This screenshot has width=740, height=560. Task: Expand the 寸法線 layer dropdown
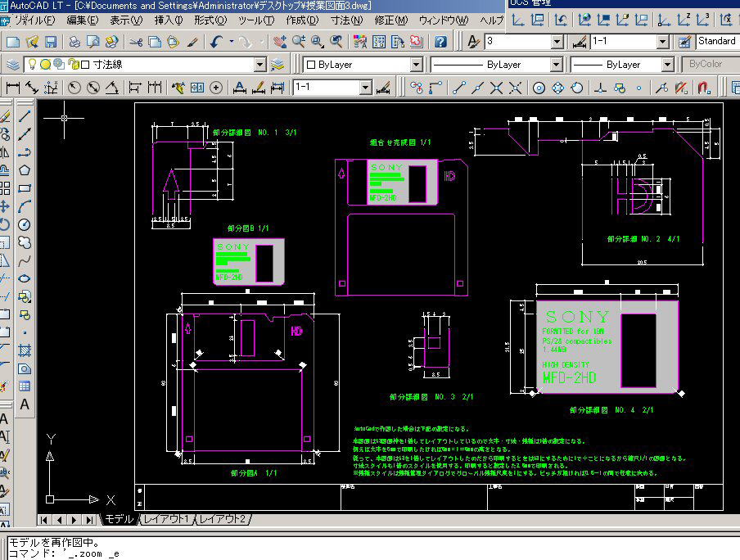[260, 65]
